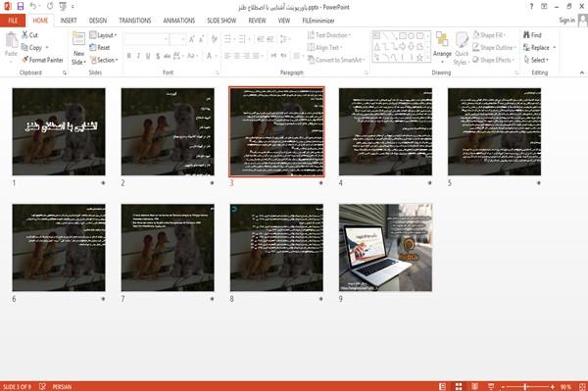Screen dimensions: 588x391
Task: Start Slide Show from status bar icon
Action: [x=491, y=386]
